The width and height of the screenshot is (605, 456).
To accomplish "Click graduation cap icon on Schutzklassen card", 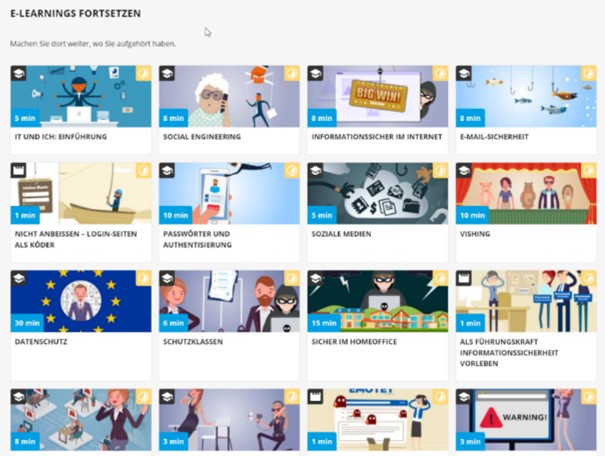I will coord(167,278).
